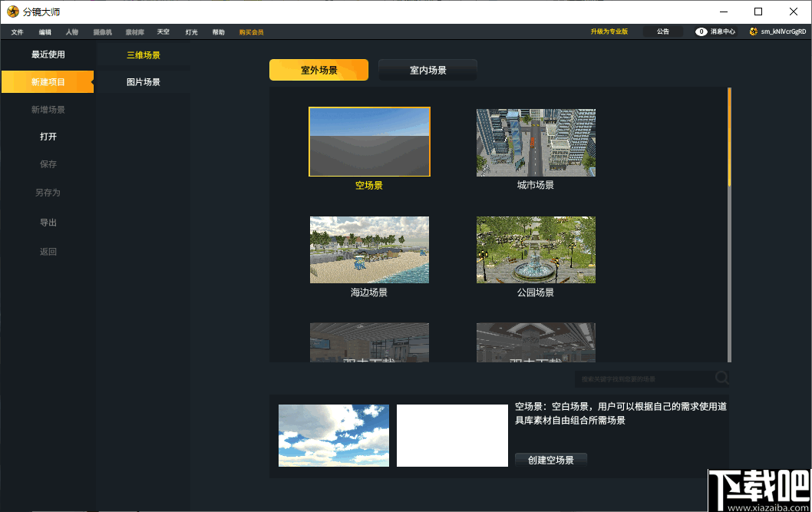This screenshot has width=812, height=512.
Task: Click the 分镜大师 app logo icon
Action: 13,12
